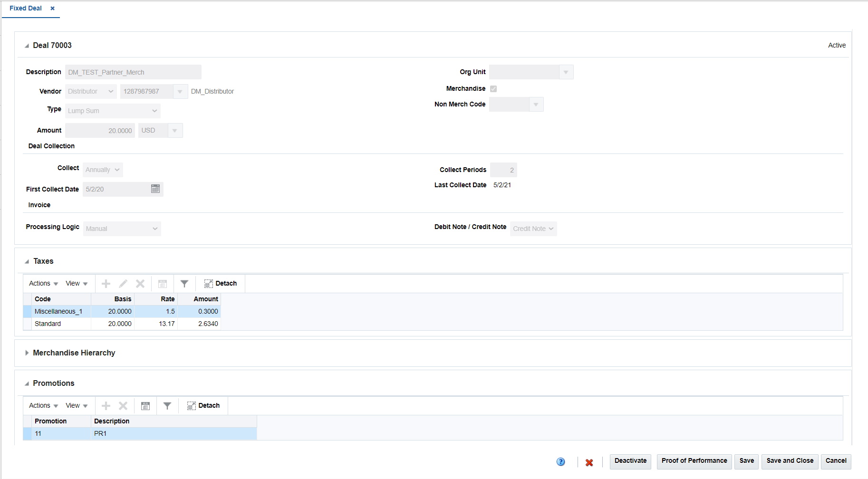The height and width of the screenshot is (479, 868).
Task: Click the red delete icon near the footer buttons
Action: (589, 461)
